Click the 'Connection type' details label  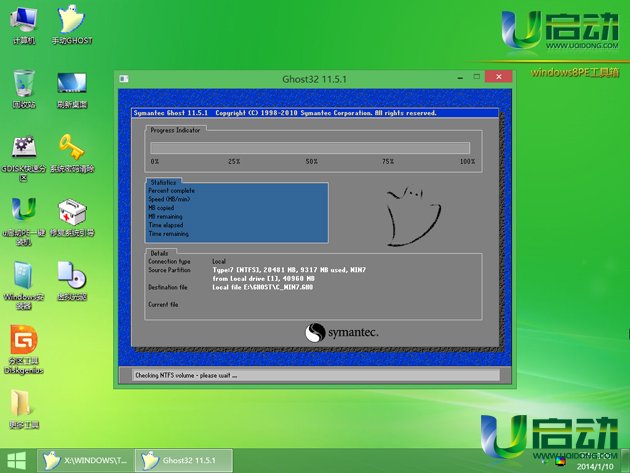169,261
